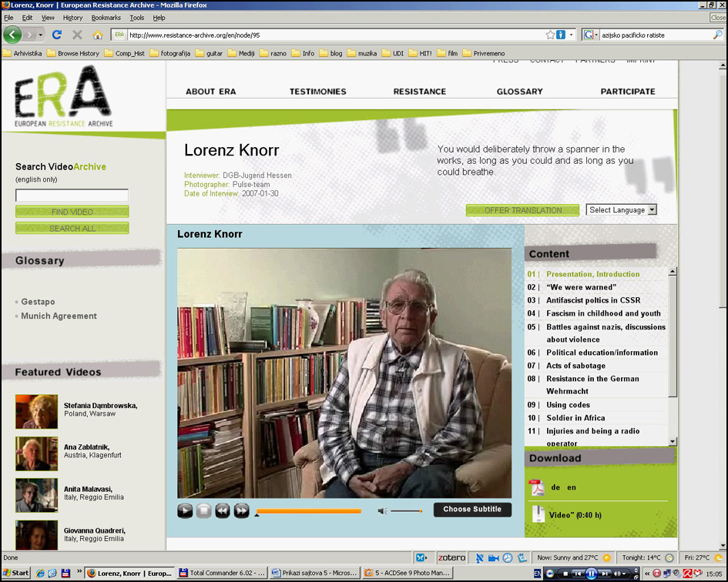Open the search engine selector dropdown
This screenshot has width=728, height=582.
(591, 35)
